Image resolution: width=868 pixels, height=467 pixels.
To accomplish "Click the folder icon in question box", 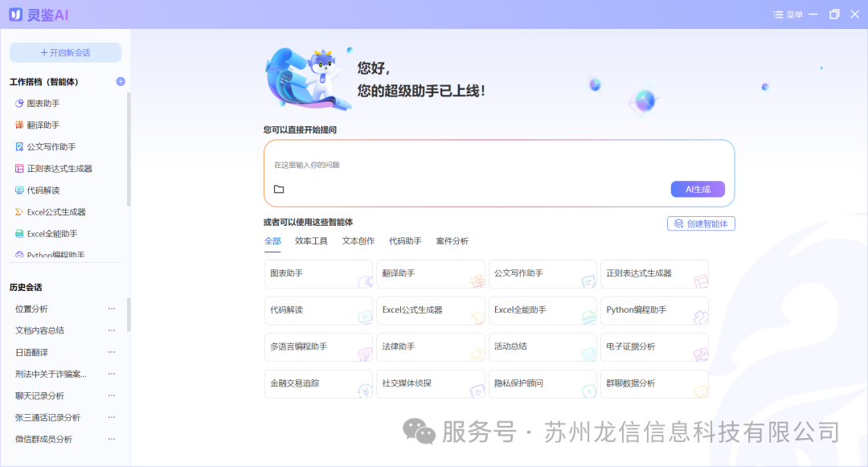I will click(x=279, y=189).
